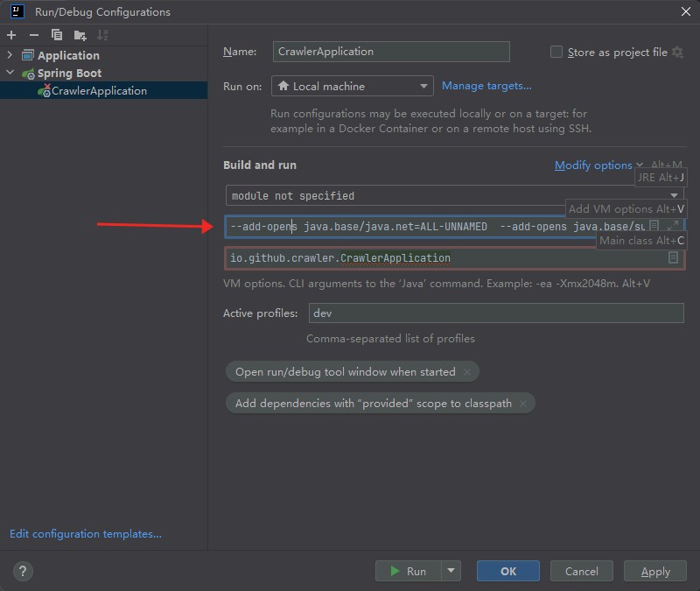Add a new run configuration
Viewport: 700px width, 591px height.
point(11,35)
